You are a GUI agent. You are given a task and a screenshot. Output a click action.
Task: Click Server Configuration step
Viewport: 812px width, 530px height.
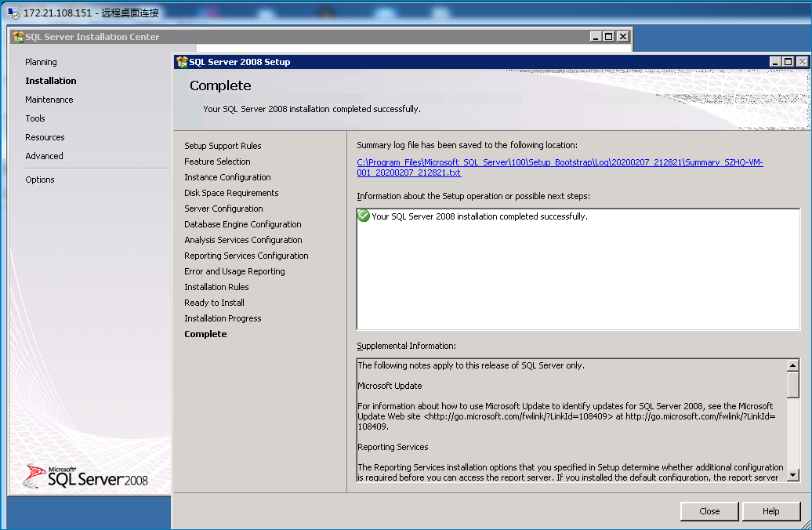click(223, 209)
